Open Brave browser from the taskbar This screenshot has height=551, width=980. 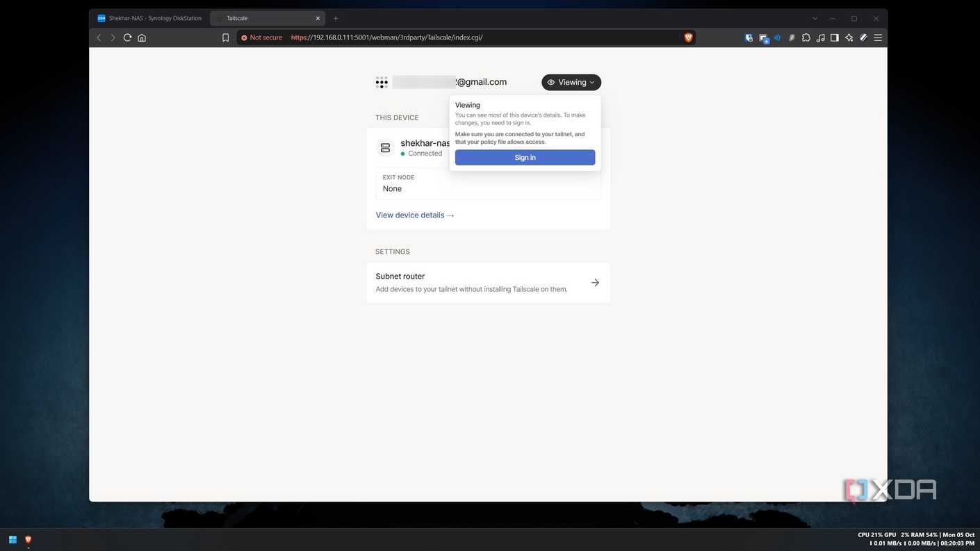pyautogui.click(x=28, y=540)
